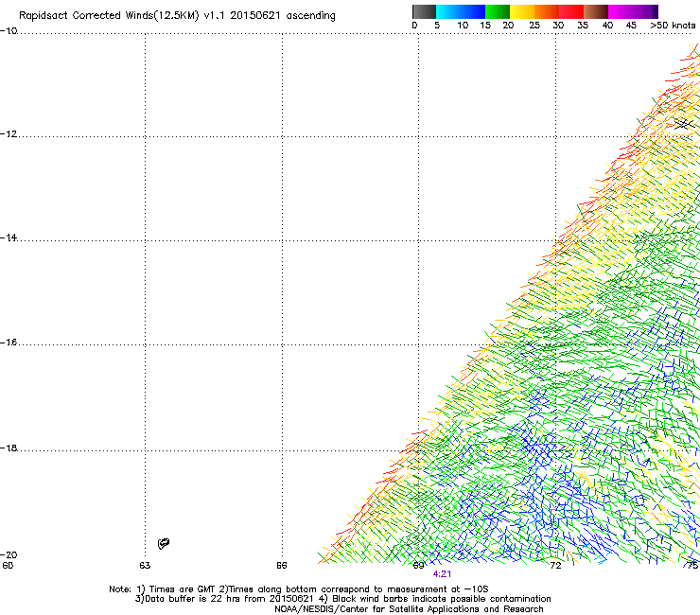The image size is (700, 615).
Task: Click the 72 longitude axis label
Action: pyautogui.click(x=555, y=566)
